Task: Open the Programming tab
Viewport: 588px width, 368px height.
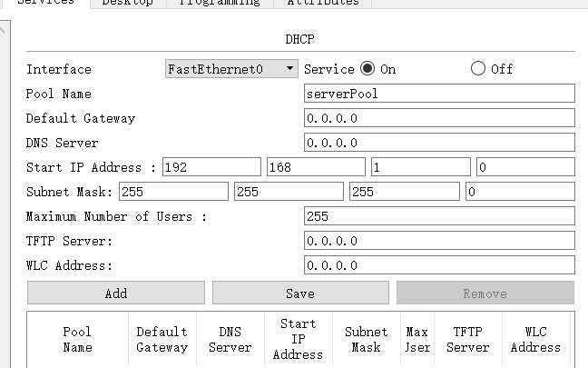Action: [x=219, y=3]
